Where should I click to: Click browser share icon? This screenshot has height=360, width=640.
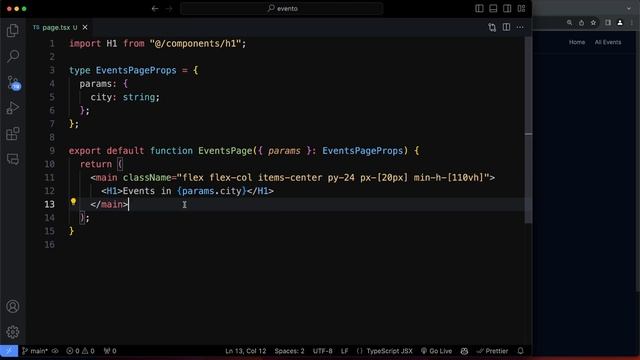(x=581, y=23)
